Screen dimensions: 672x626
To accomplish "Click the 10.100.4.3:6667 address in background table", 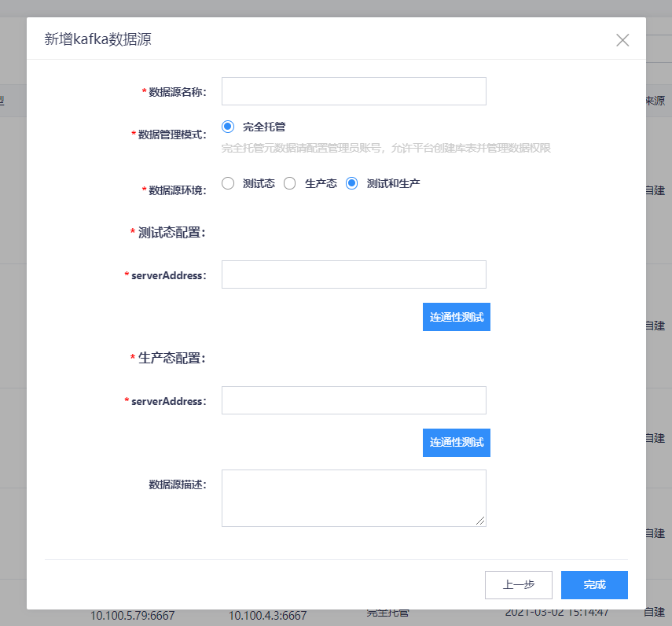I will 267,616.
